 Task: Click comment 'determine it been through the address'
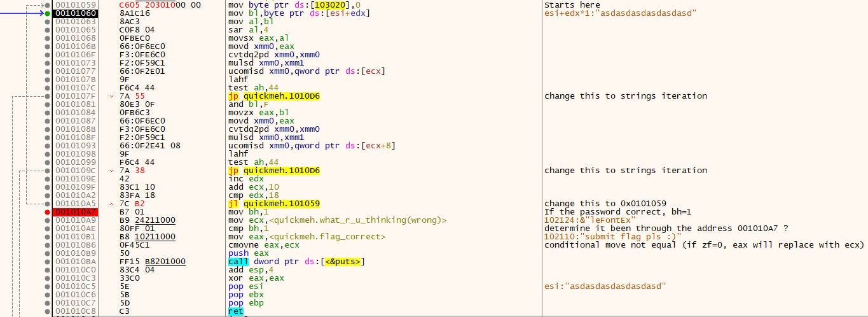click(640, 229)
